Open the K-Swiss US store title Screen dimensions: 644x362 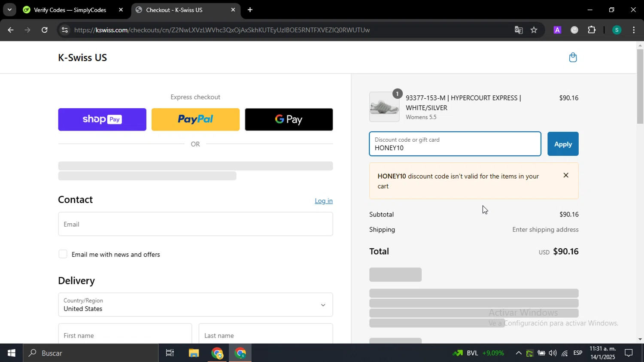[x=82, y=58]
